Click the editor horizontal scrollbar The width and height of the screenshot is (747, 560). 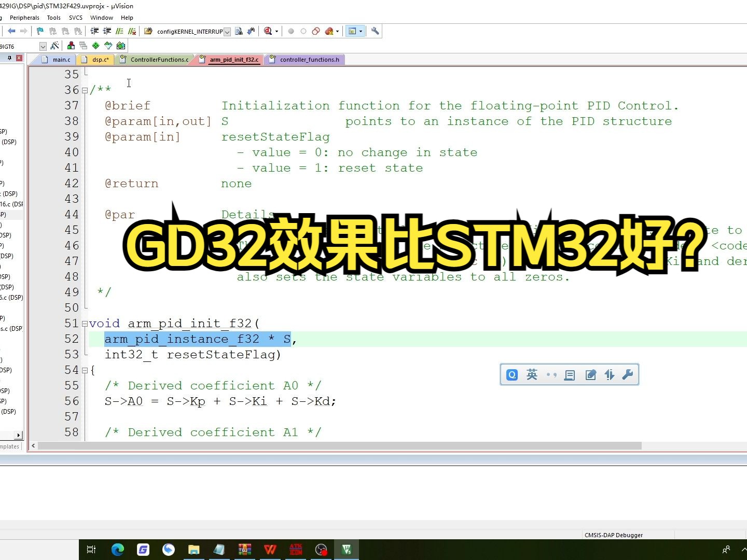(340, 446)
